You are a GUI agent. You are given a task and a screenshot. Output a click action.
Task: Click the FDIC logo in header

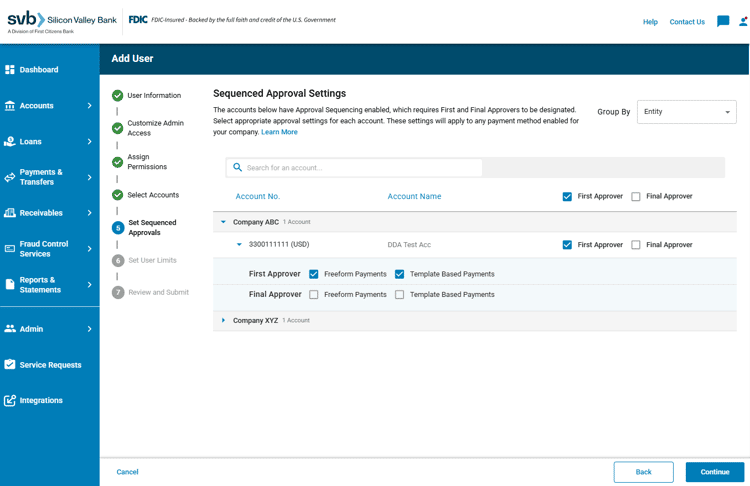coord(138,20)
